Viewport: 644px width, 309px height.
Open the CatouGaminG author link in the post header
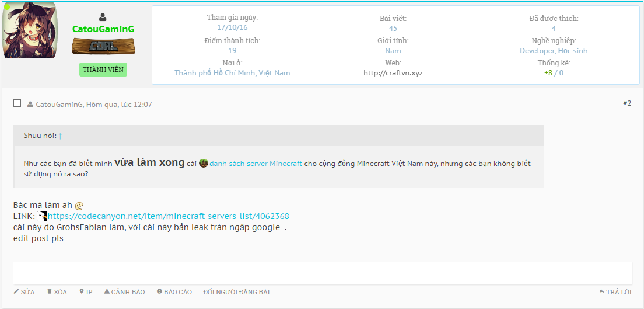59,105
